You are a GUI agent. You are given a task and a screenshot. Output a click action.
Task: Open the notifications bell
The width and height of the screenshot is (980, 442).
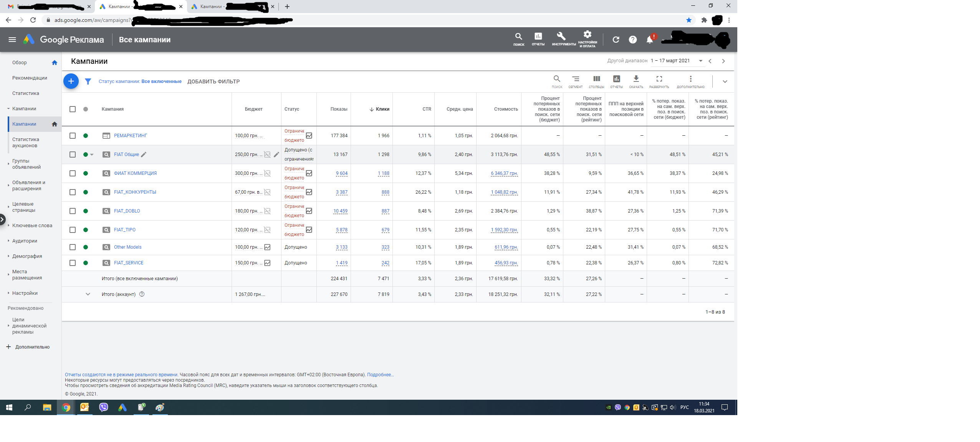click(650, 40)
